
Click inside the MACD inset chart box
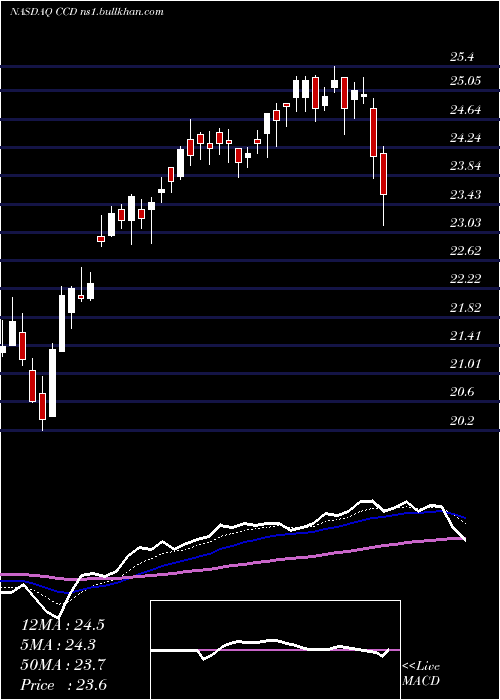[x=275, y=650]
